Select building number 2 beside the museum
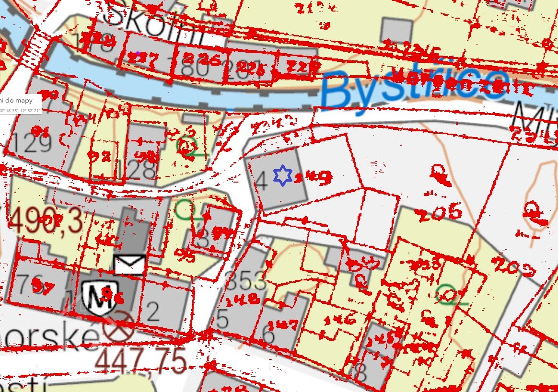 [153, 312]
